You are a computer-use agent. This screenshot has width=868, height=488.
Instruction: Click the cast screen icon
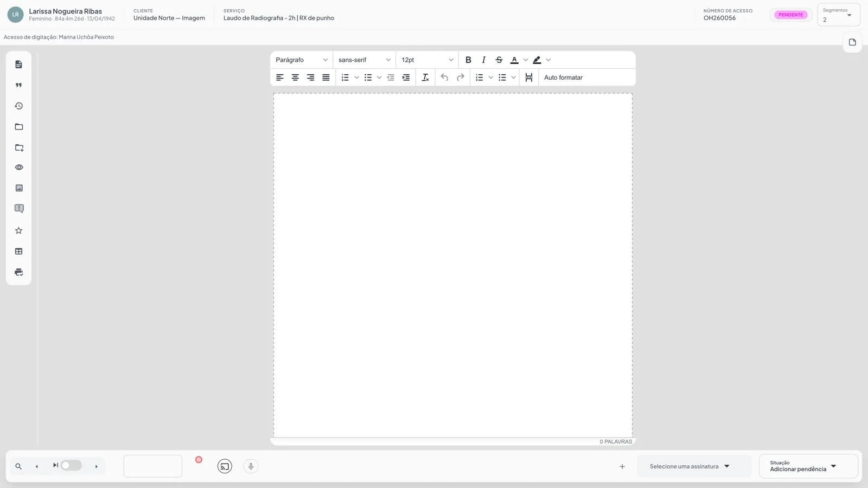click(225, 466)
